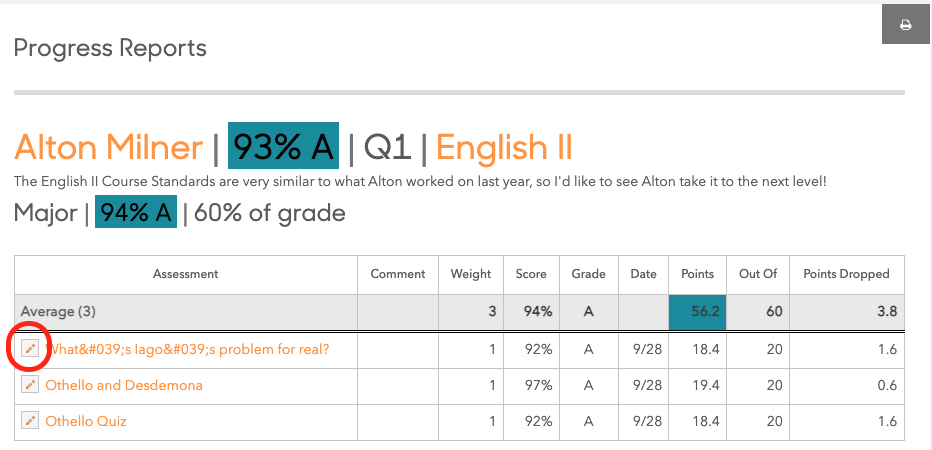Open What's Iago's problem for real assessment
This screenshot has width=932, height=450.
click(187, 350)
